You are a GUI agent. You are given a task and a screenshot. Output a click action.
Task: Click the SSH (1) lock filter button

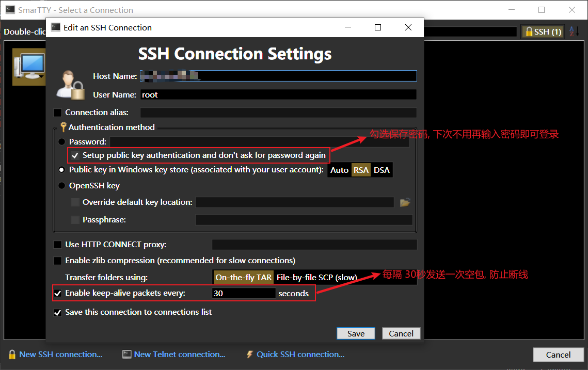[543, 31]
